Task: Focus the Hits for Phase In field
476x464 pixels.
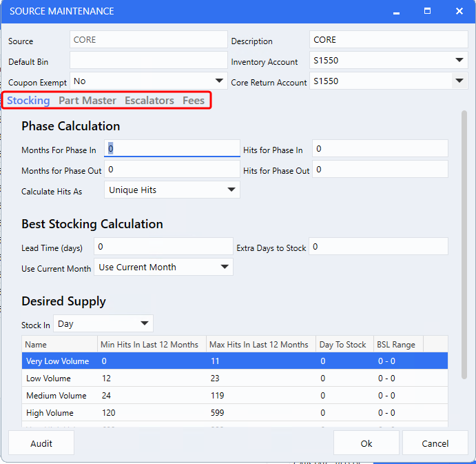Action: point(380,149)
